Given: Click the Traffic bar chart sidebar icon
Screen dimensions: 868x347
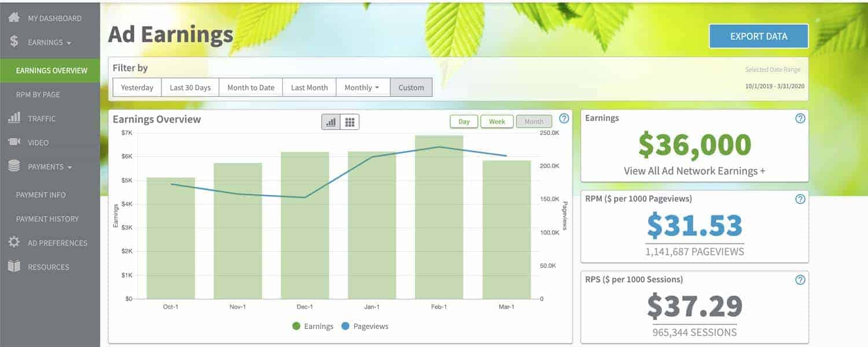Looking at the screenshot, I should (x=14, y=118).
